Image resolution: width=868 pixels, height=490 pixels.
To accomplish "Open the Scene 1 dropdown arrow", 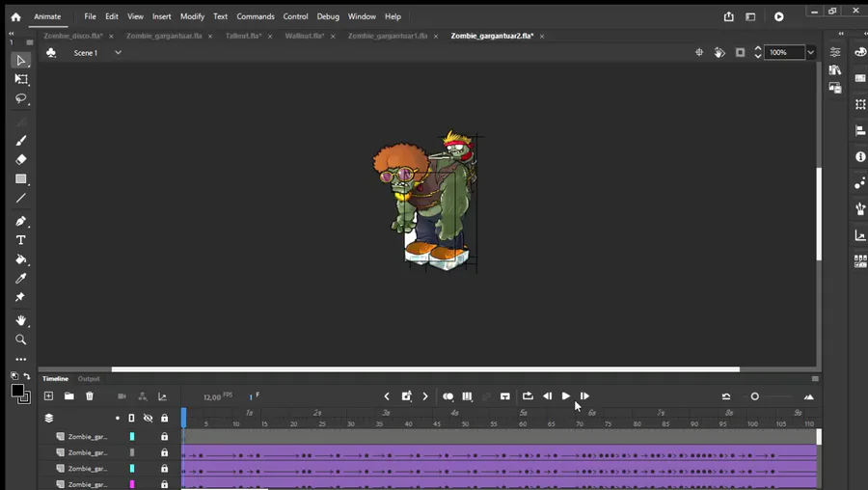I will coord(118,53).
